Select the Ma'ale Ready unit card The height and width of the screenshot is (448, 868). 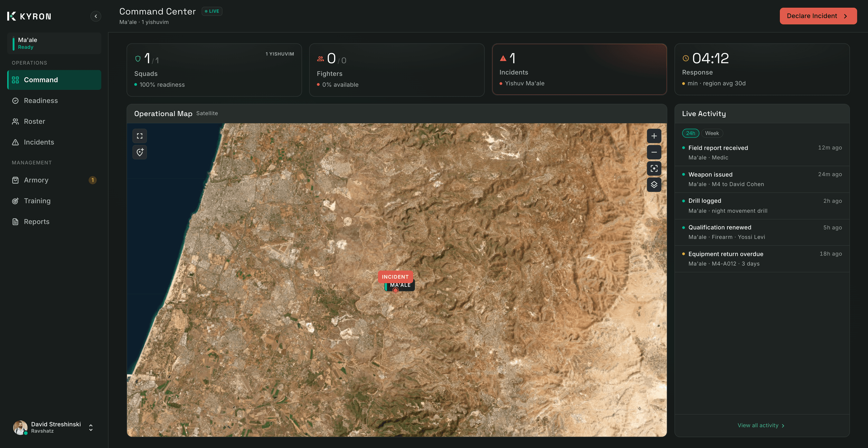(x=54, y=43)
